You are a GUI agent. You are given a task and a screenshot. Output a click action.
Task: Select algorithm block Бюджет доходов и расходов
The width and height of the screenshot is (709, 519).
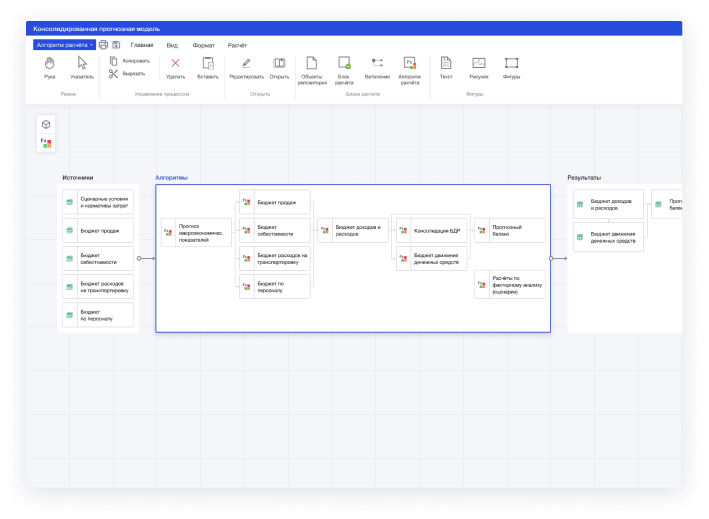click(x=353, y=231)
